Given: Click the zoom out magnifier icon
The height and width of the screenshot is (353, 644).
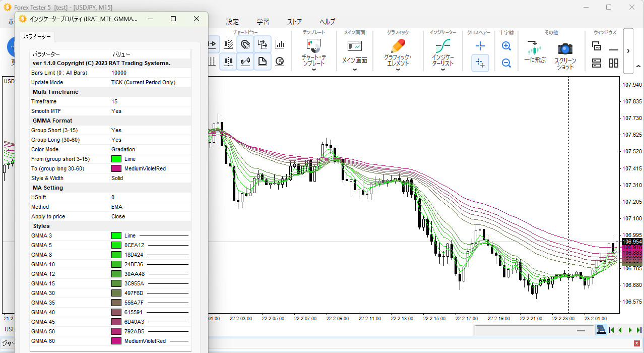Looking at the screenshot, I should [x=506, y=63].
